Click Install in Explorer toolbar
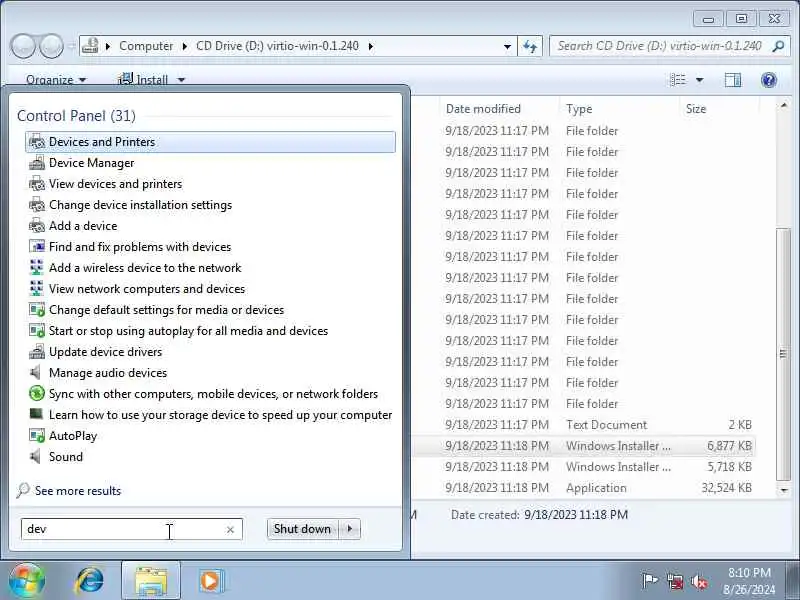The width and height of the screenshot is (800, 600). 143,80
